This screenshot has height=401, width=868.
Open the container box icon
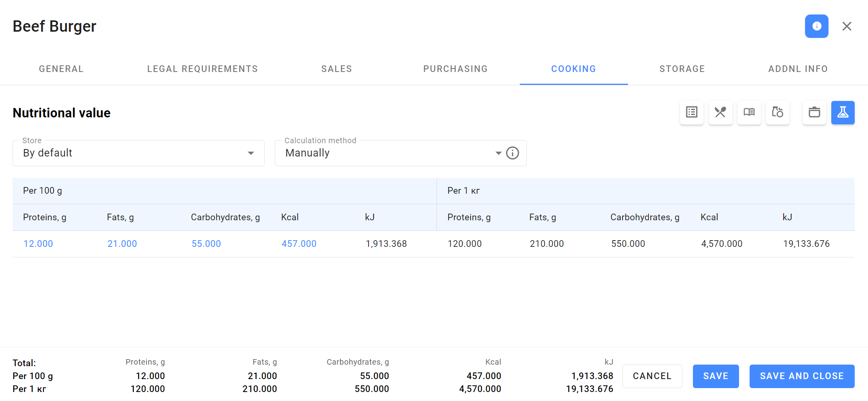[814, 112]
